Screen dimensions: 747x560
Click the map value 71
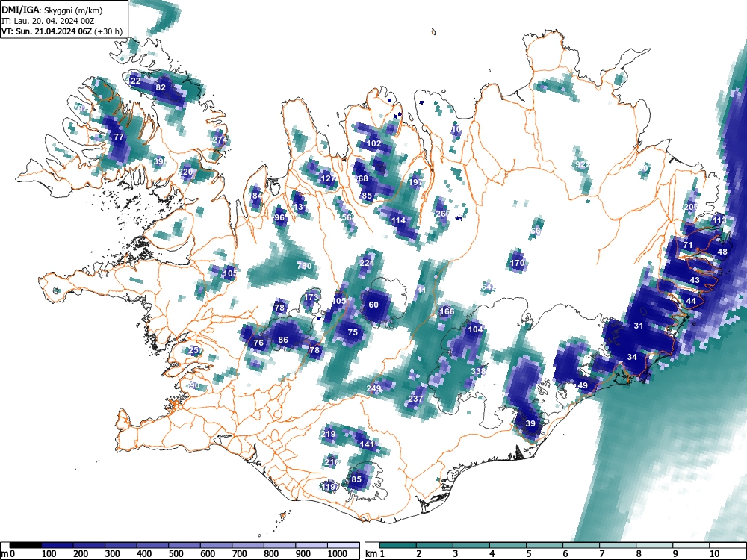(x=688, y=245)
